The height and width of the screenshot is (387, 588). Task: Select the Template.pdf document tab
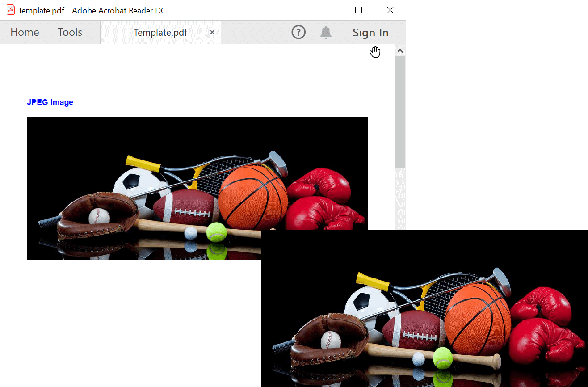click(160, 33)
